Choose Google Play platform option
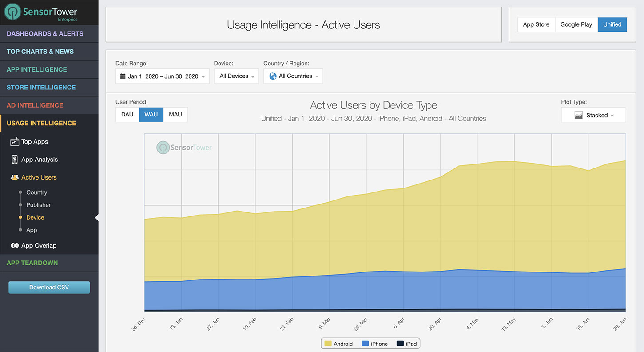Viewport: 644px width, 352px height. coord(576,25)
